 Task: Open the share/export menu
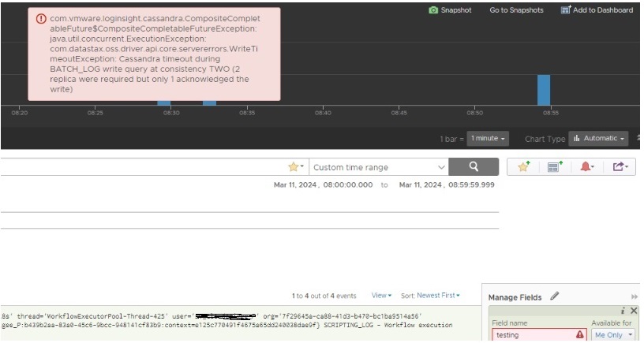[x=620, y=166]
